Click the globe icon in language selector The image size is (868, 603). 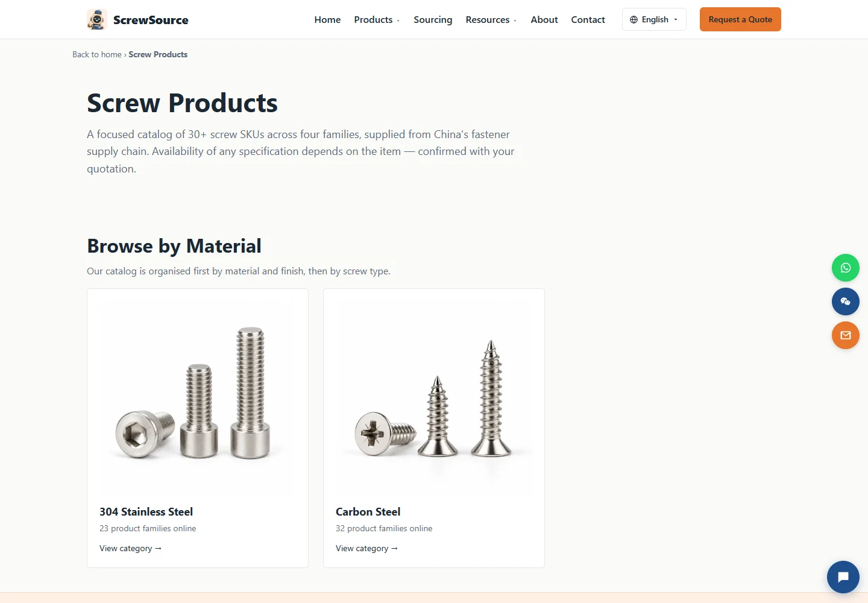click(634, 19)
